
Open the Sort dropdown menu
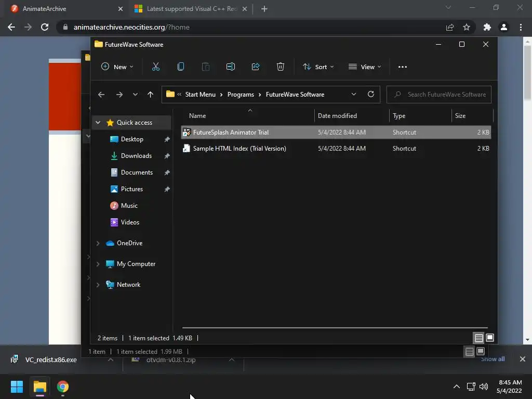coord(318,67)
